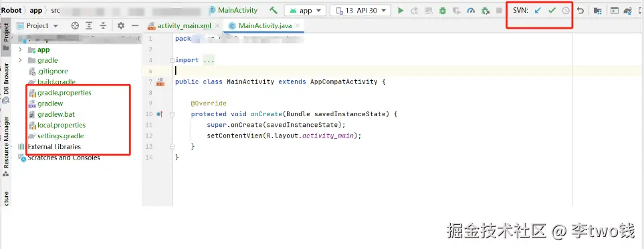Screen dimensions: 644x249
Task: Run the app with the green play icon
Action: pyautogui.click(x=401, y=11)
